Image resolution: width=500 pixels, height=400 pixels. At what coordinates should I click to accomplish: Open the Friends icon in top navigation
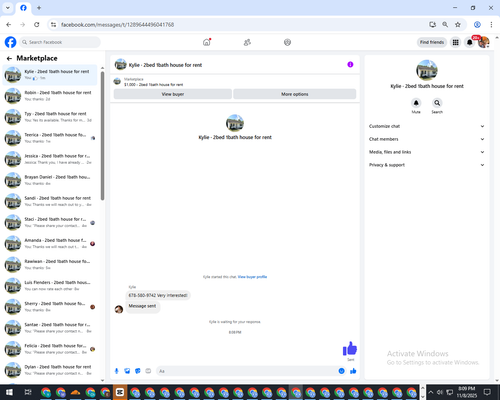click(247, 42)
